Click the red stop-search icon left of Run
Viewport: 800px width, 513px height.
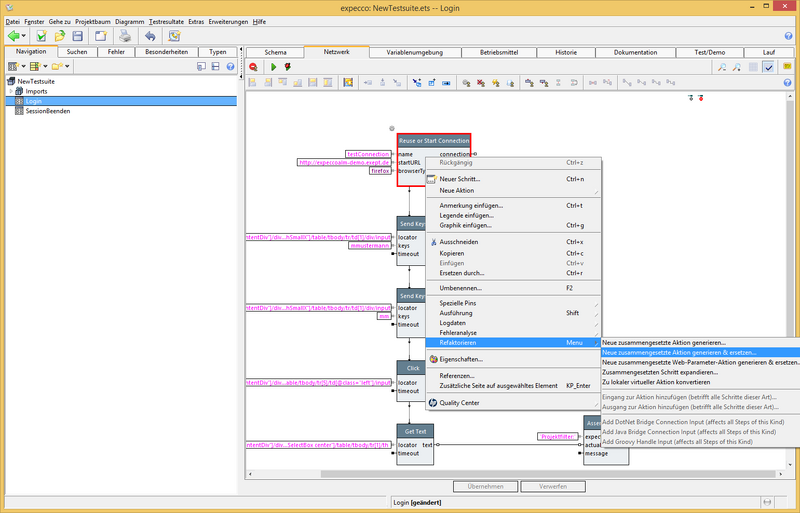(x=254, y=67)
